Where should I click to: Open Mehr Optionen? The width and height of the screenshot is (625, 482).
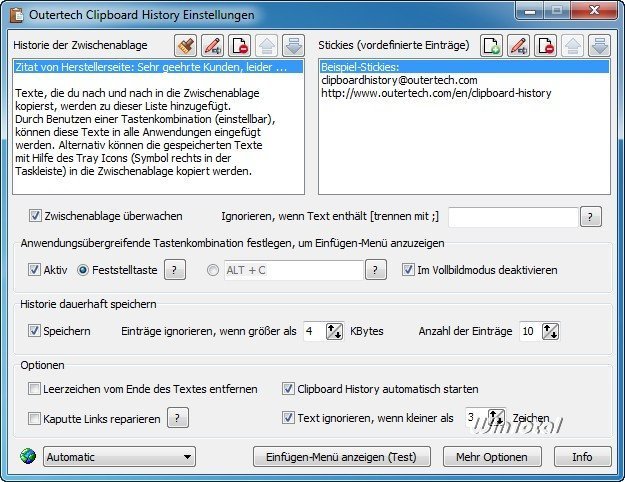pos(492,457)
